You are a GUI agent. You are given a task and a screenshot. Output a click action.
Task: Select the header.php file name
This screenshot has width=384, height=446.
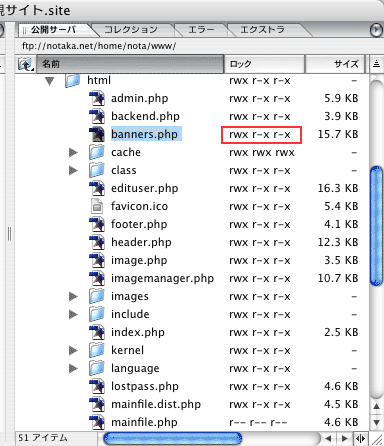tap(141, 242)
